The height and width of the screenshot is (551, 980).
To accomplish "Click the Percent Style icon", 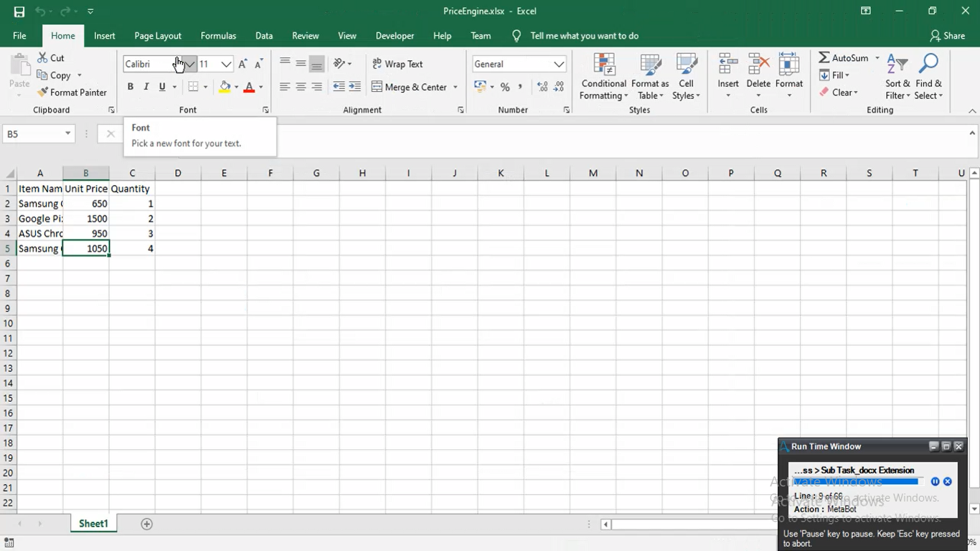I will pyautogui.click(x=505, y=88).
